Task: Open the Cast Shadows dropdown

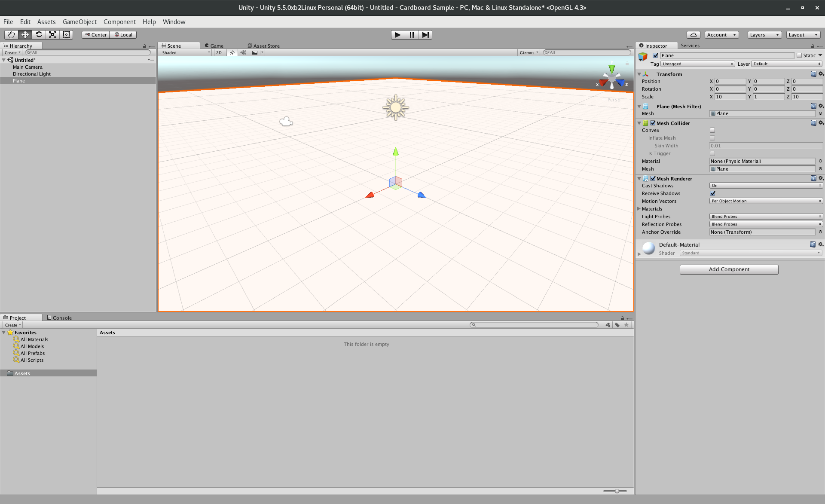Action: click(766, 186)
